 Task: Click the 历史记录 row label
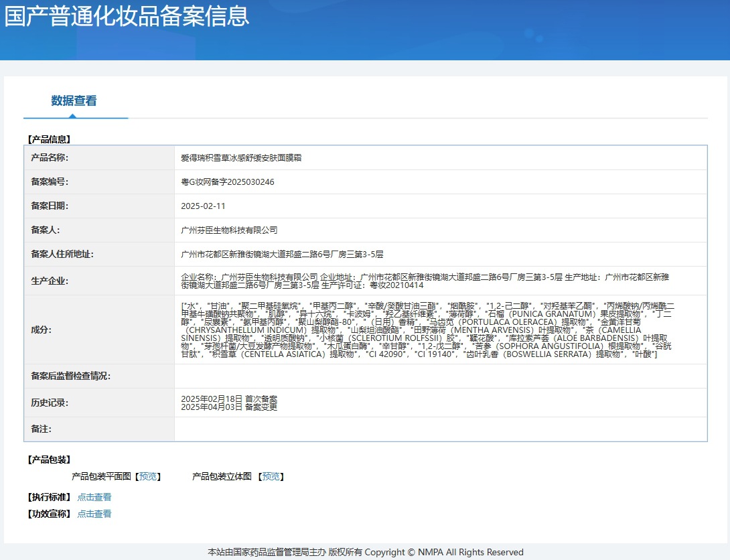tap(50, 403)
